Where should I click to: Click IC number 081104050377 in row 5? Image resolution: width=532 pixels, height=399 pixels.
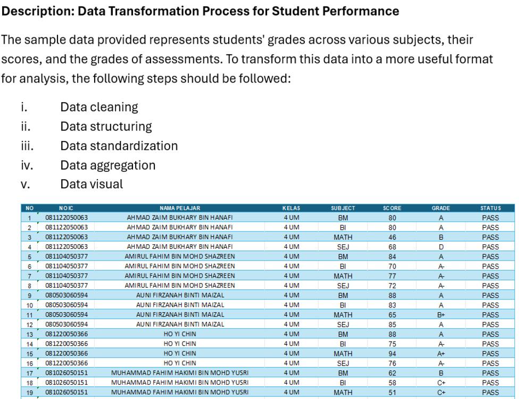point(66,256)
